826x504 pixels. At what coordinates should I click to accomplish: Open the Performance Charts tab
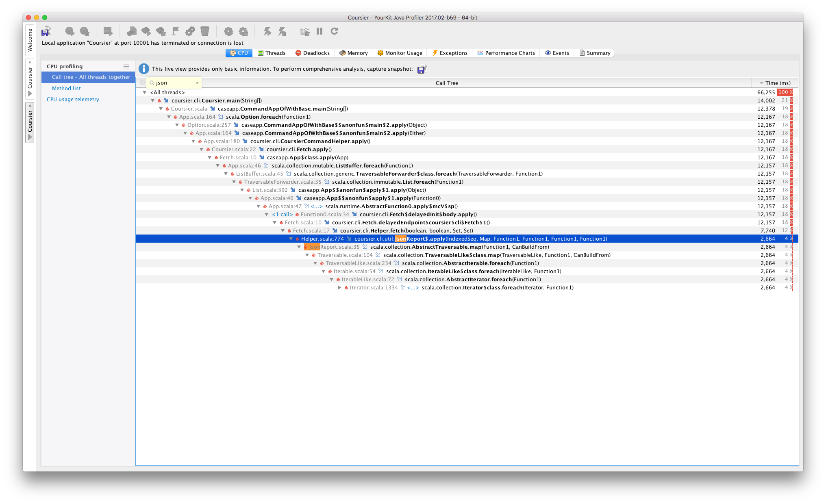pos(506,53)
